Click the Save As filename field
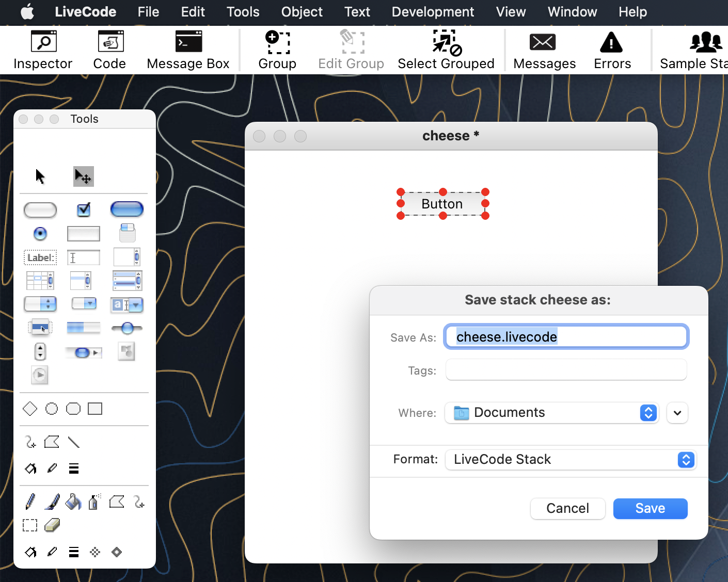728x582 pixels. pyautogui.click(x=566, y=337)
